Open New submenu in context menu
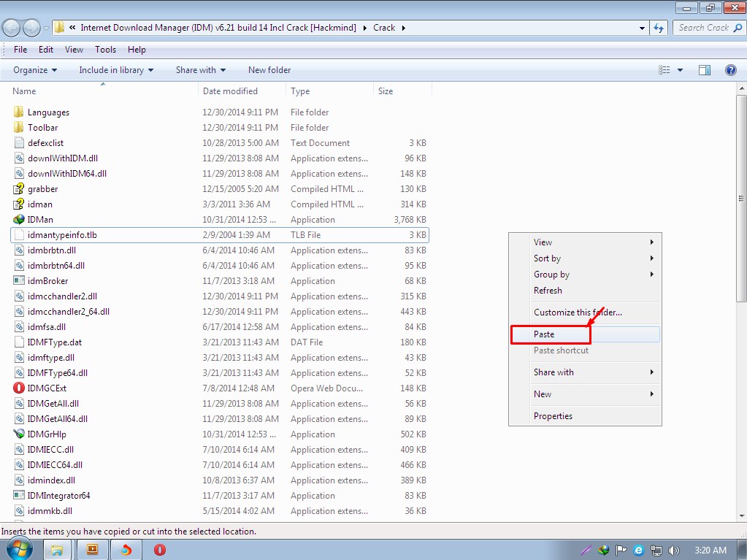This screenshot has height=560, width=747. pyautogui.click(x=585, y=394)
